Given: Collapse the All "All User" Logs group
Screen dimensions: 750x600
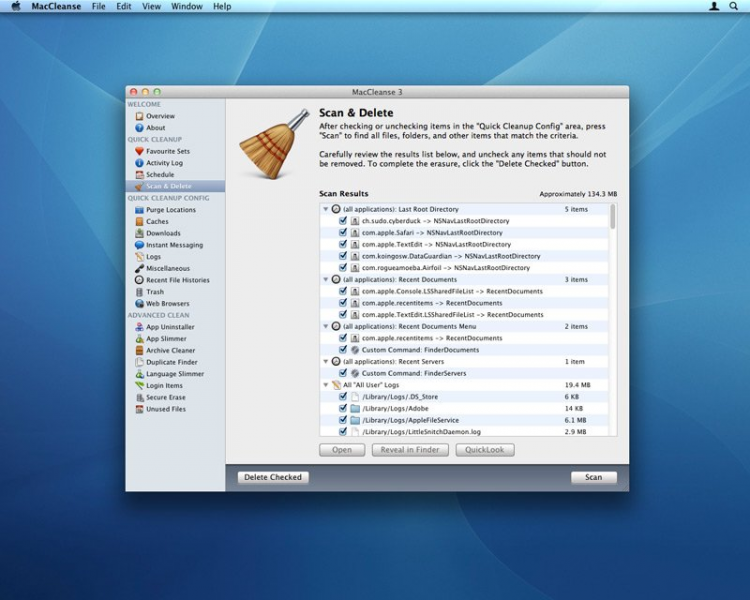Looking at the screenshot, I should click(x=326, y=385).
